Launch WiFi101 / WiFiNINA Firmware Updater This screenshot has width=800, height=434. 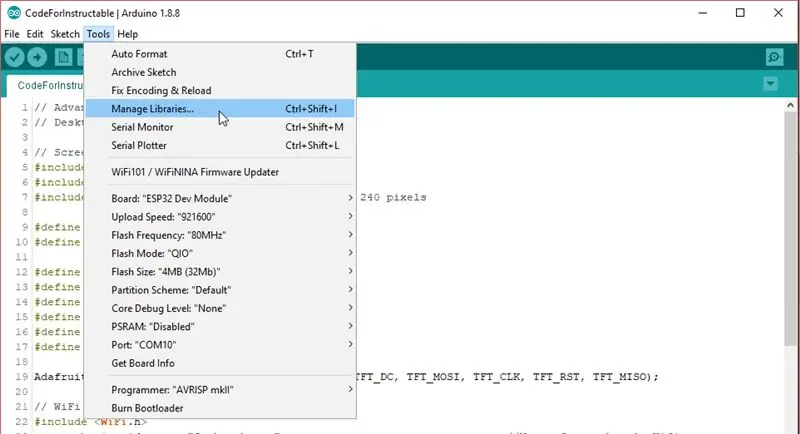click(220, 172)
